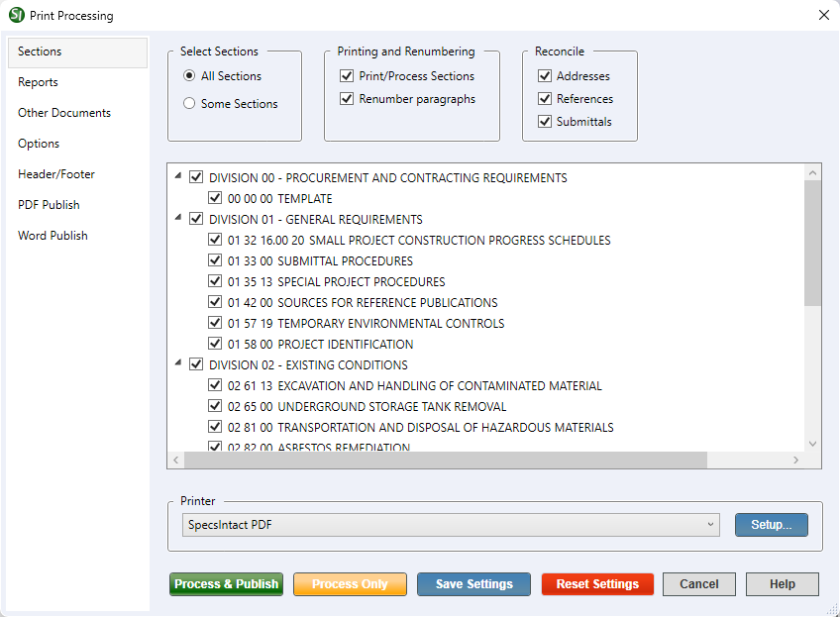Uncheck 01 35 13 SPECIAL PROJECT PROCEDURES checkbox
The height and width of the screenshot is (617, 840).
tap(215, 281)
